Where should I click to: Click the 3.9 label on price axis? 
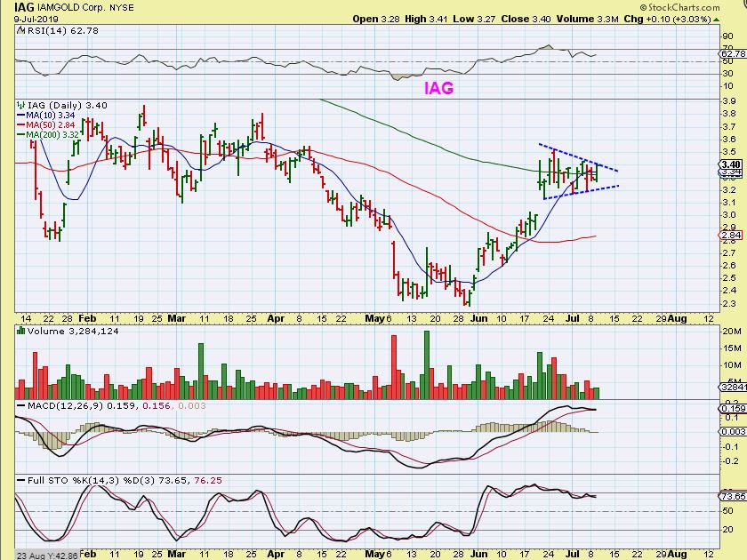point(729,101)
